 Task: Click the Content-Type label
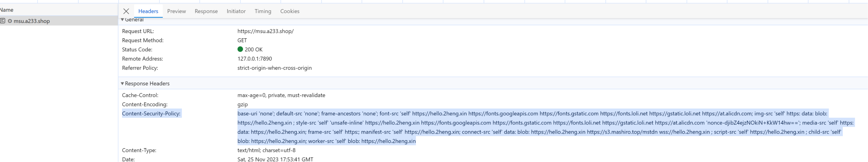point(139,150)
